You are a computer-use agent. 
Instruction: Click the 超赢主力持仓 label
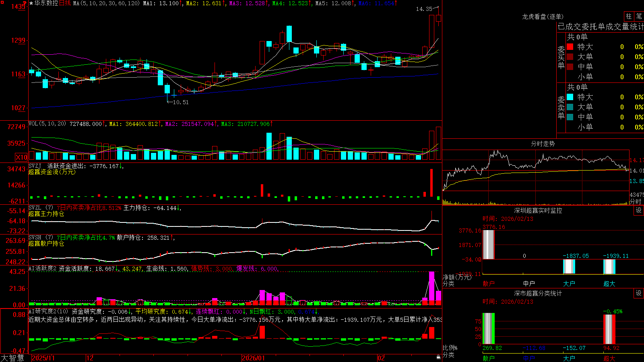46,214
